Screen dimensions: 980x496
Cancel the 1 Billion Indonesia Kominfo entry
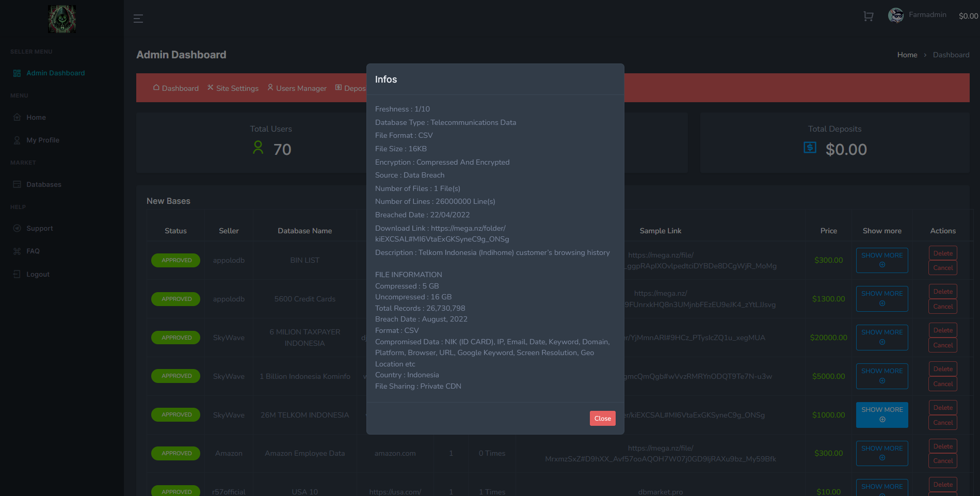coord(943,384)
